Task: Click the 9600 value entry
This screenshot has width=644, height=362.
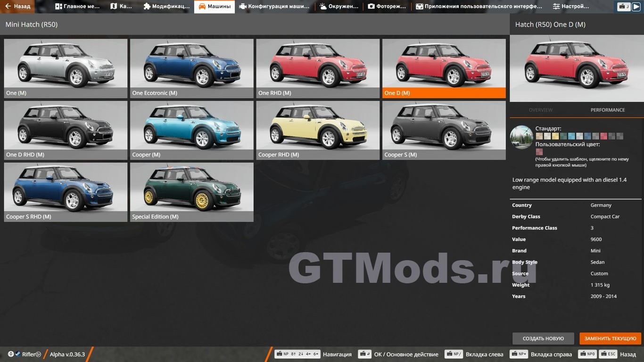Action: tap(596, 239)
